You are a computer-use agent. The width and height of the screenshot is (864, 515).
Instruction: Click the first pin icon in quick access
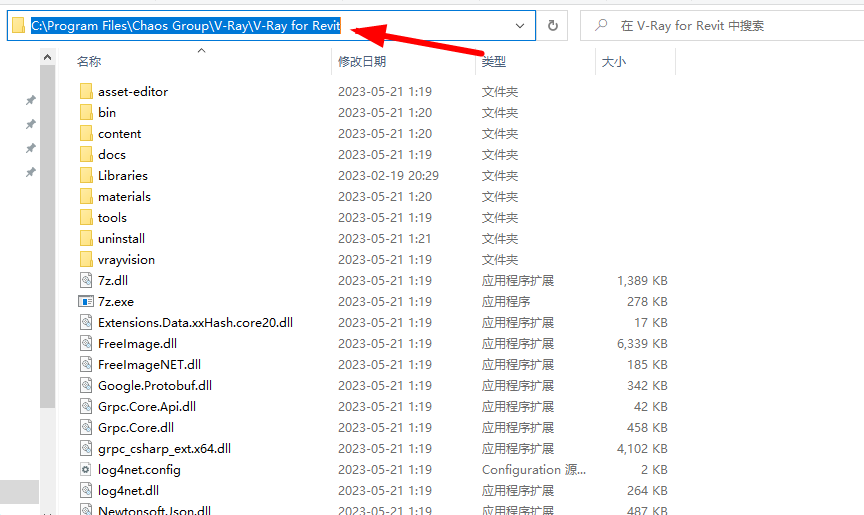point(31,100)
